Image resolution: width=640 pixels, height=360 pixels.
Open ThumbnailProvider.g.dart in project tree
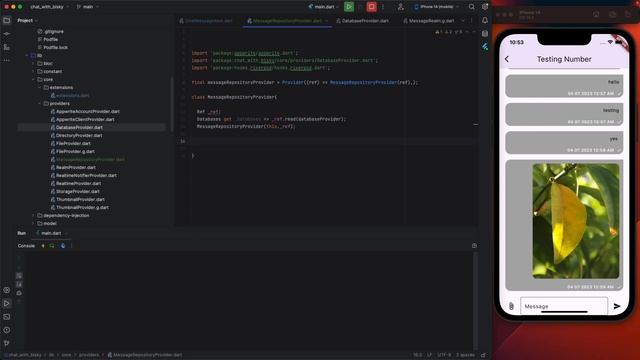point(82,207)
